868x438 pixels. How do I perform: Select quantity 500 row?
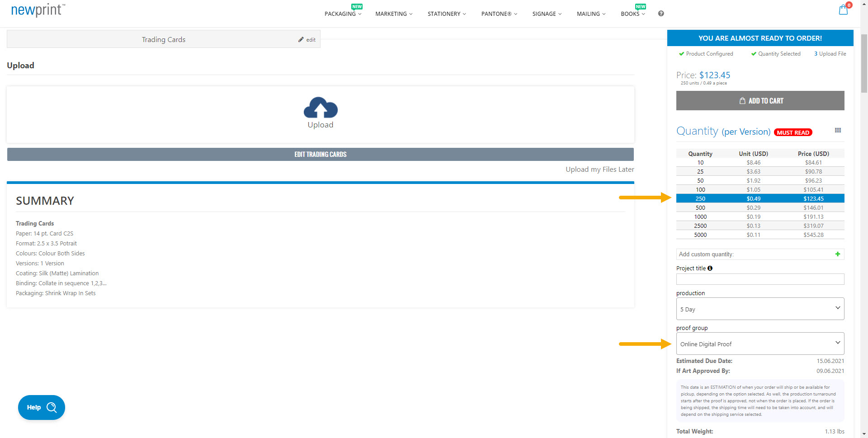[x=760, y=207]
